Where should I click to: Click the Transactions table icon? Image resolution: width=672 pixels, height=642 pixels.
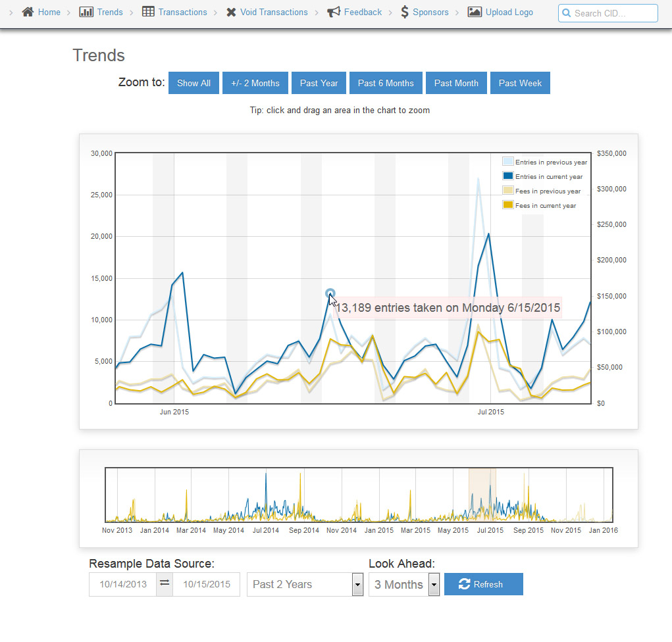tap(148, 12)
